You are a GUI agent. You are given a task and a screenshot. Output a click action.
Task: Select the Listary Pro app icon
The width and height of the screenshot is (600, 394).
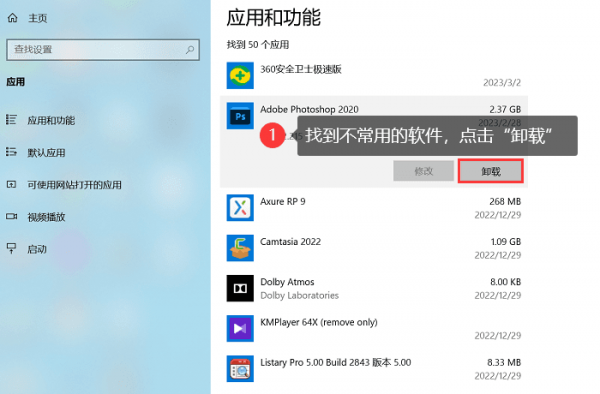pos(240,368)
